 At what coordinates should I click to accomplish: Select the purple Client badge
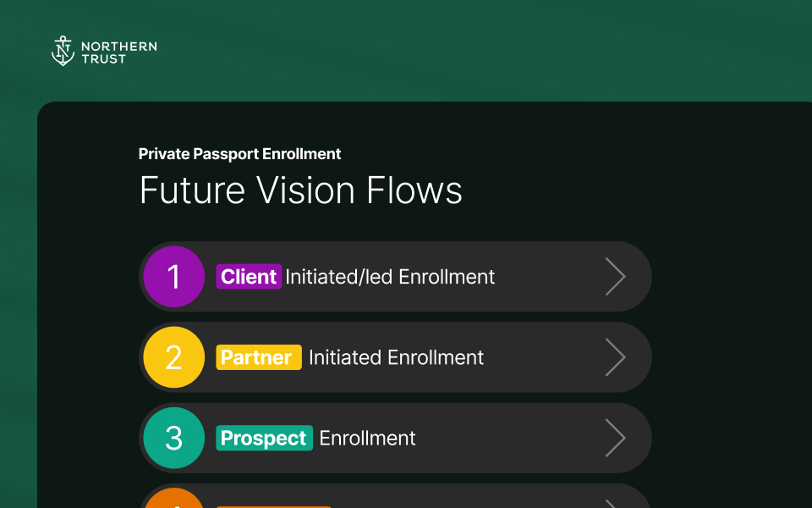[249, 277]
